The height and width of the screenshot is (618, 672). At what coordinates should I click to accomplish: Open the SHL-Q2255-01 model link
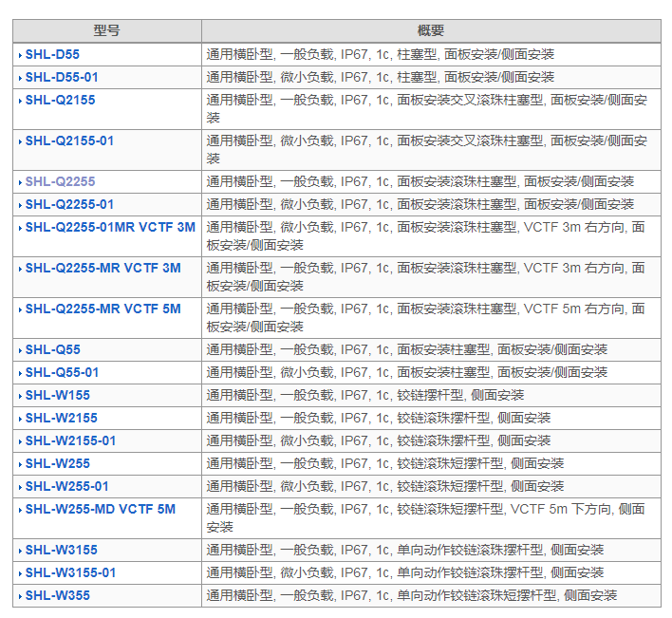[69, 204]
